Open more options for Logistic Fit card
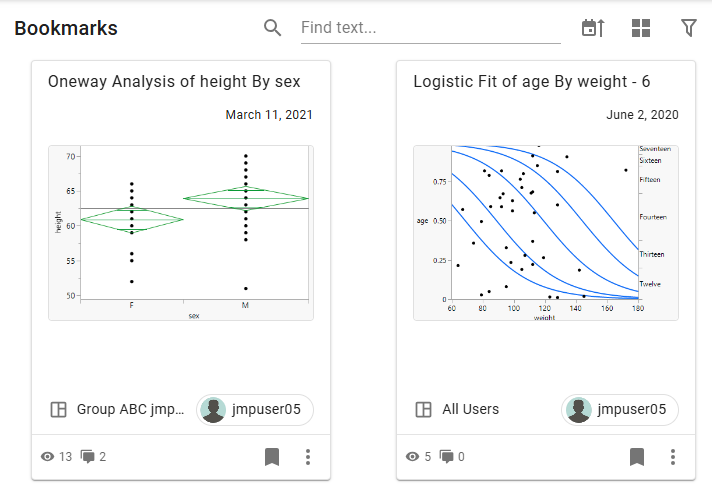The image size is (712, 493). pos(673,457)
